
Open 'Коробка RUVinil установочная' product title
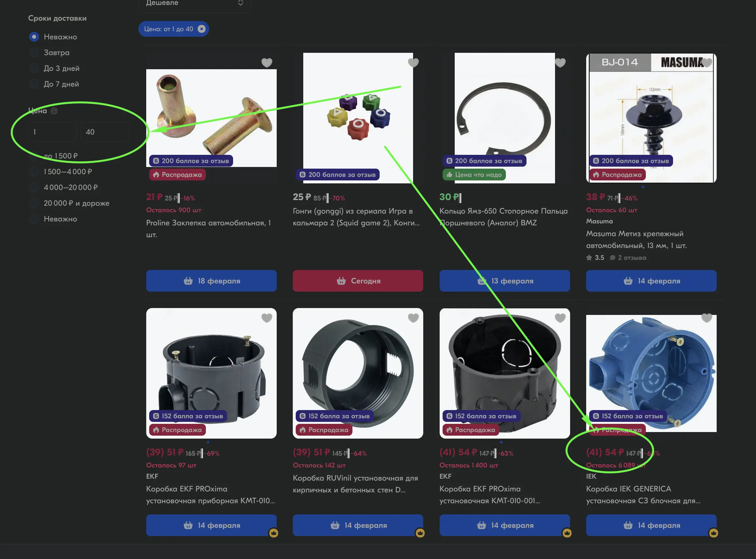tap(355, 484)
